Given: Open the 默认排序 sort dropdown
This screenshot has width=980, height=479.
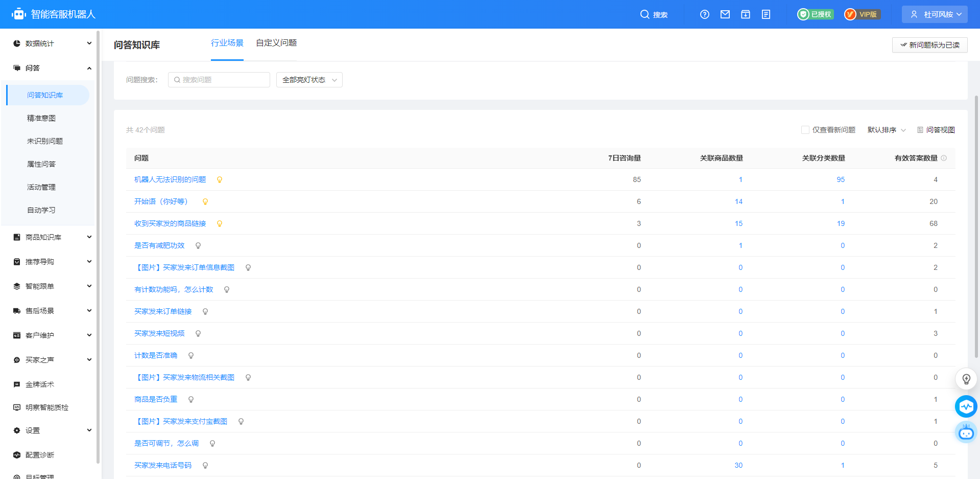Looking at the screenshot, I should [x=887, y=130].
